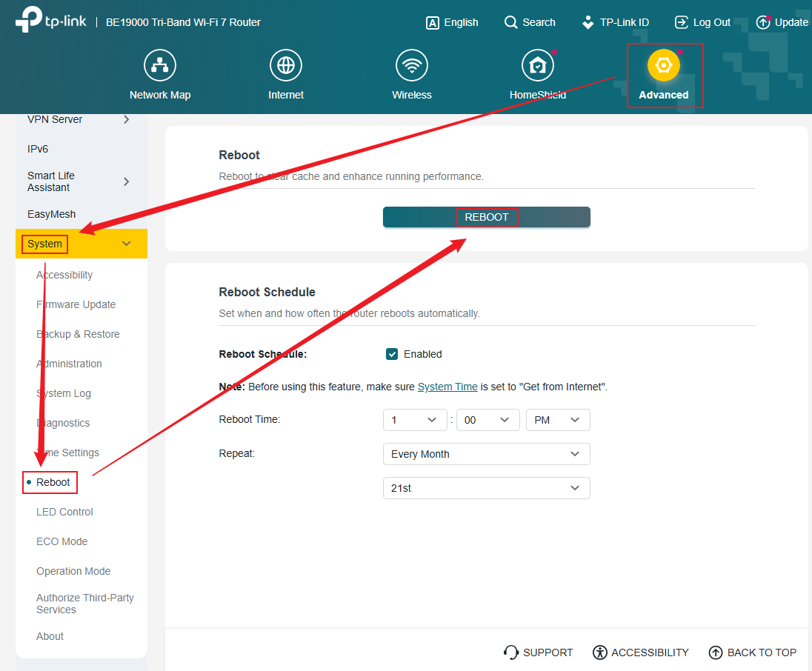Click the HomeShield shield icon
Image resolution: width=812 pixels, height=671 pixels.
[x=538, y=64]
